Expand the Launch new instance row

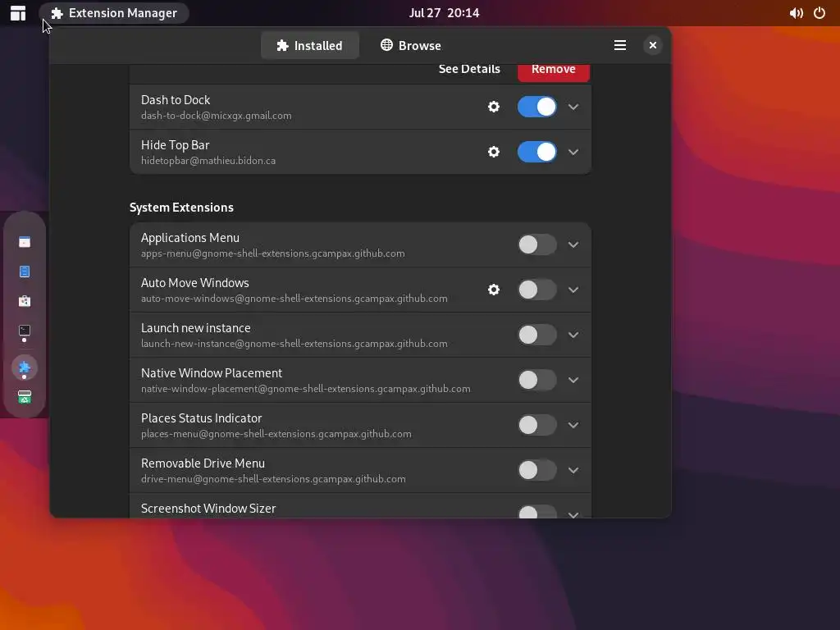tap(573, 335)
